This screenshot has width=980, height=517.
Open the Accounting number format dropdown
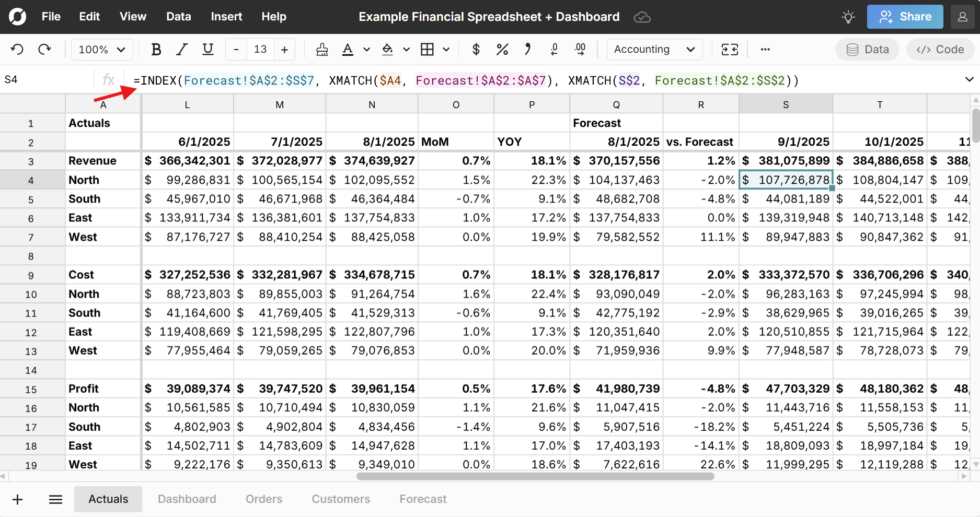tap(654, 49)
